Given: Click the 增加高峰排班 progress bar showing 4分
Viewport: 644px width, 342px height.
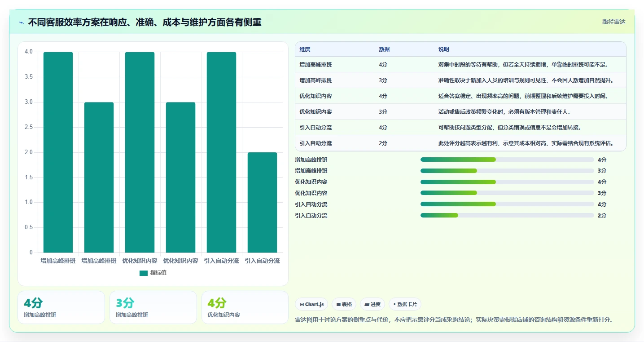Looking at the screenshot, I should (507, 160).
